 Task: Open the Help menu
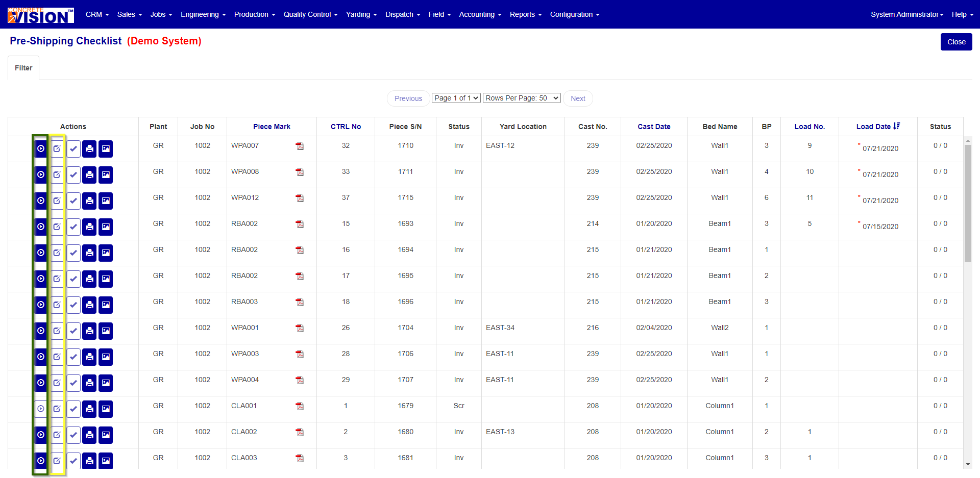(x=963, y=14)
